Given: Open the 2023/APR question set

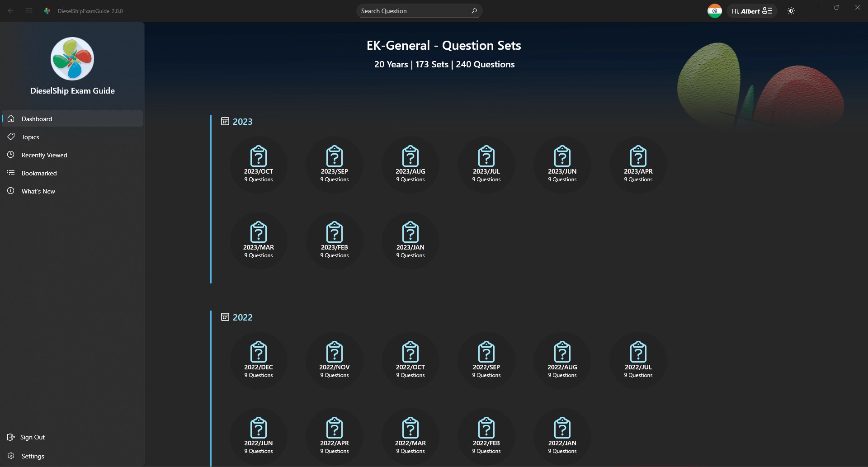Looking at the screenshot, I should pyautogui.click(x=638, y=165).
